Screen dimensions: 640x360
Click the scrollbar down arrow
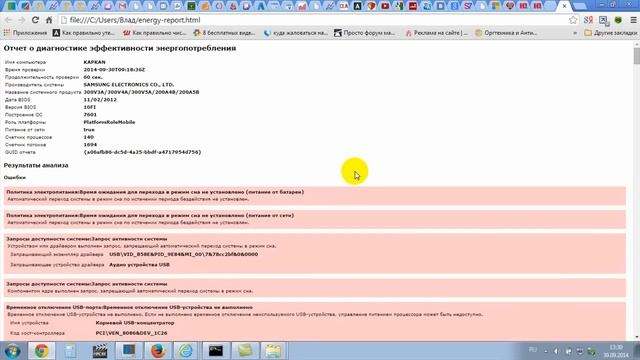point(636,338)
